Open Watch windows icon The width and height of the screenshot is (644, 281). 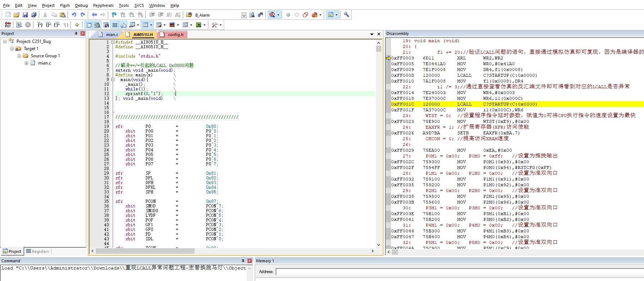tap(132, 24)
